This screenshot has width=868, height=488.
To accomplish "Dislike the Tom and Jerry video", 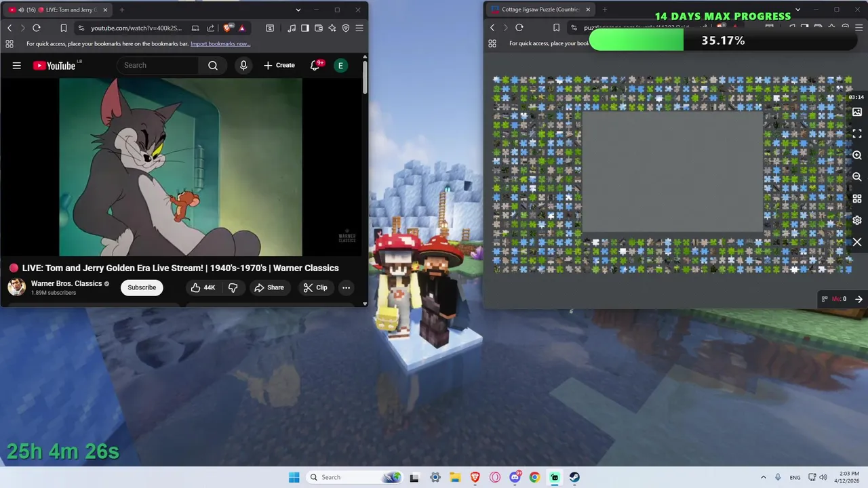I will click(233, 288).
